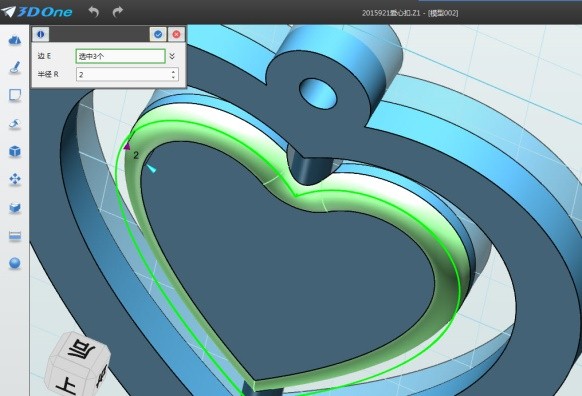Decrease radius with down stepper arrow
This screenshot has width=582, height=396.
pos(173,77)
